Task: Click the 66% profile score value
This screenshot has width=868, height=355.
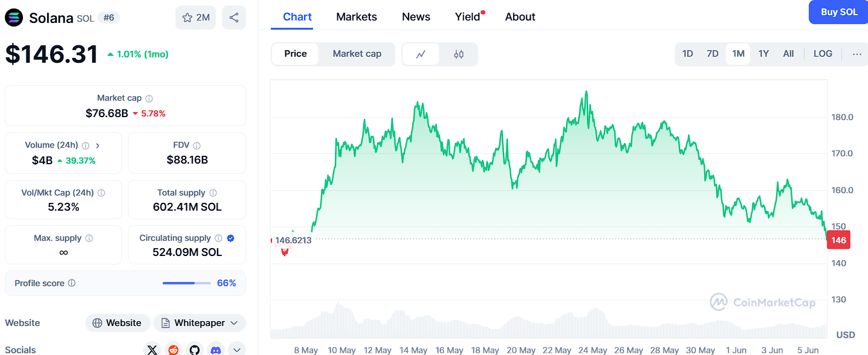Action: click(x=227, y=283)
